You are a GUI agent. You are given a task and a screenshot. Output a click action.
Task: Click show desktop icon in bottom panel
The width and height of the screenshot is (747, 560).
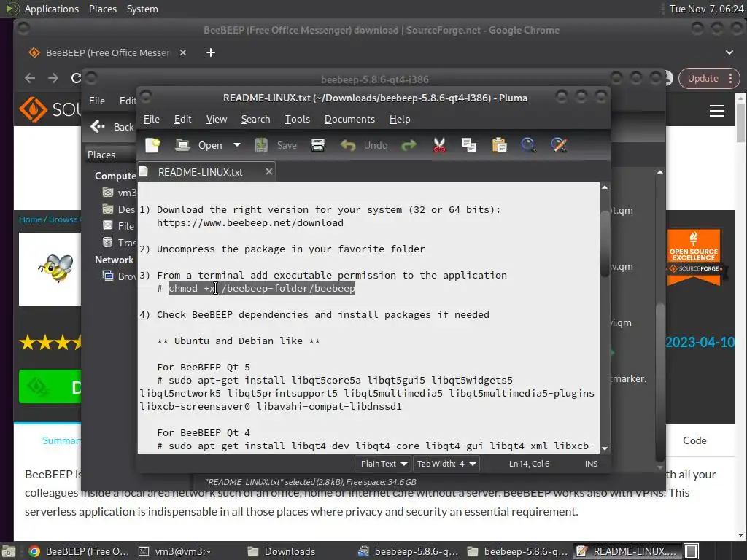[8, 551]
